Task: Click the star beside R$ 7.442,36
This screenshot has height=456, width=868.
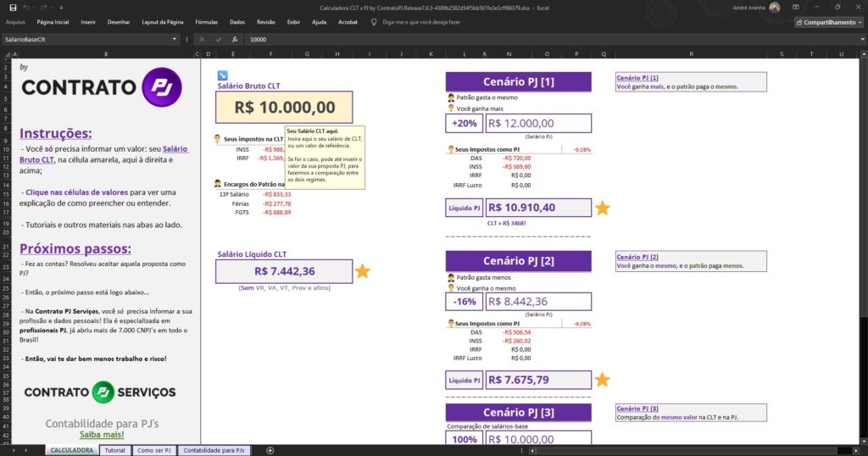Action: (x=363, y=271)
